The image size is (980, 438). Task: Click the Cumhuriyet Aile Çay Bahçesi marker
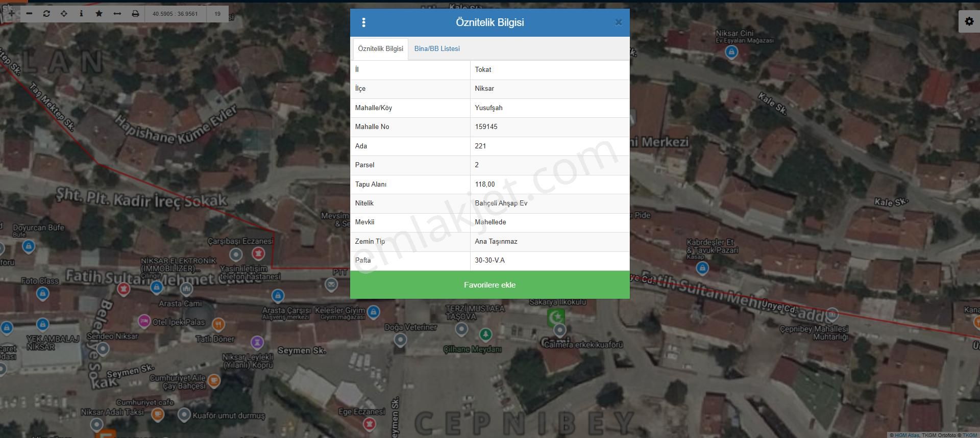click(x=214, y=380)
